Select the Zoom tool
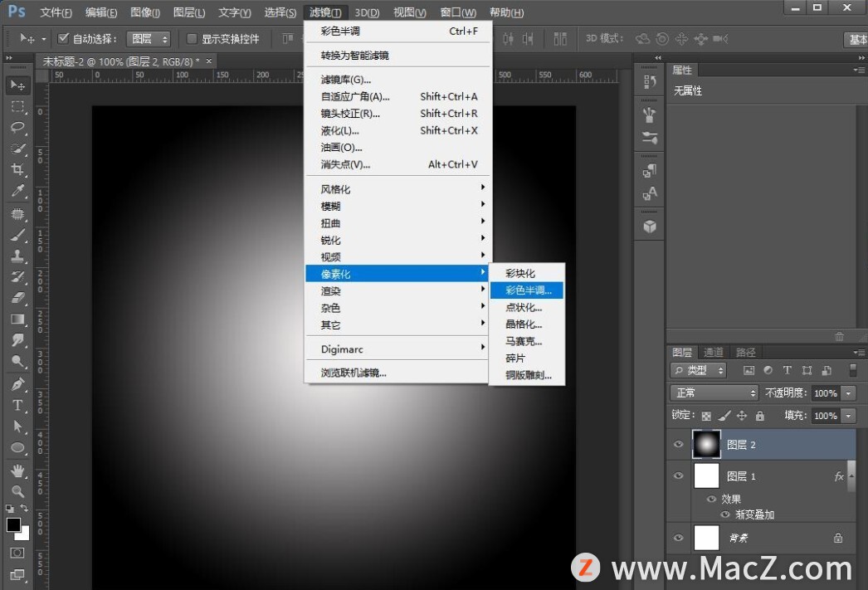868x590 pixels. [x=17, y=491]
